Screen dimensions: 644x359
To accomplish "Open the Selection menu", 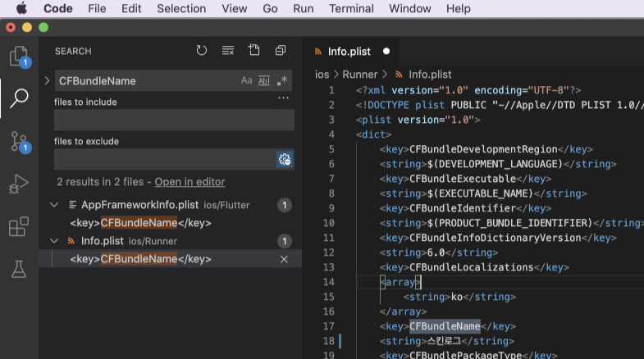I will pos(181,8).
